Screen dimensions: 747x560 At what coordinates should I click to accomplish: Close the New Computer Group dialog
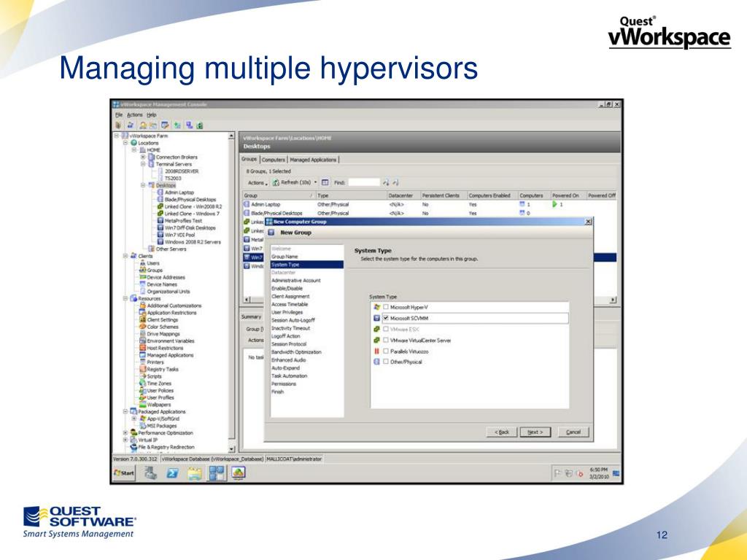588,222
